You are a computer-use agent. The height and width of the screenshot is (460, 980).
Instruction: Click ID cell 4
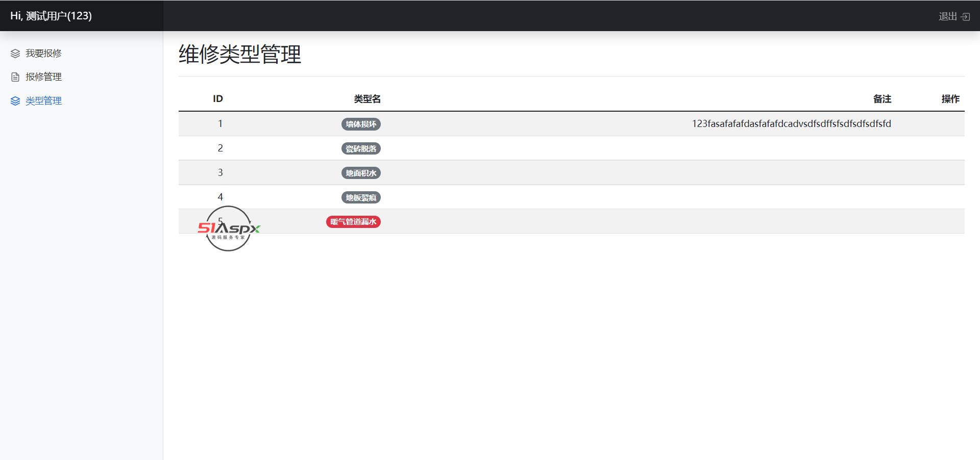tap(220, 197)
